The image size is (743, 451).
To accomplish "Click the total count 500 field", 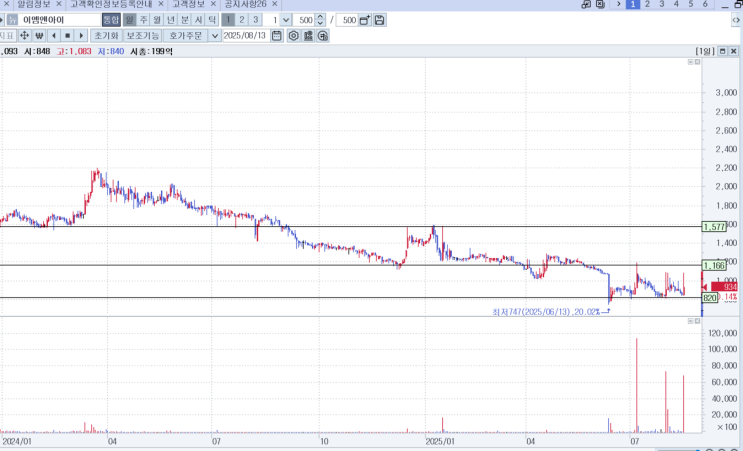I will 346,20.
